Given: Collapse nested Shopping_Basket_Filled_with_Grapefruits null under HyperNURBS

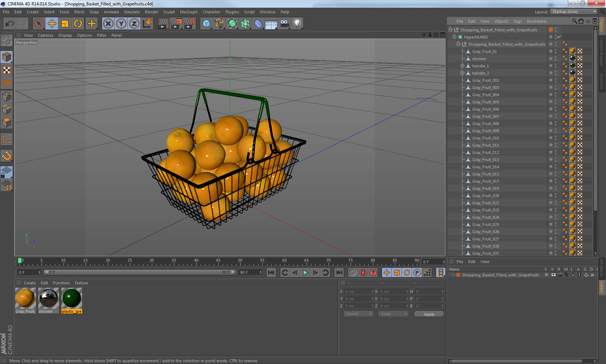Looking at the screenshot, I should click(458, 44).
